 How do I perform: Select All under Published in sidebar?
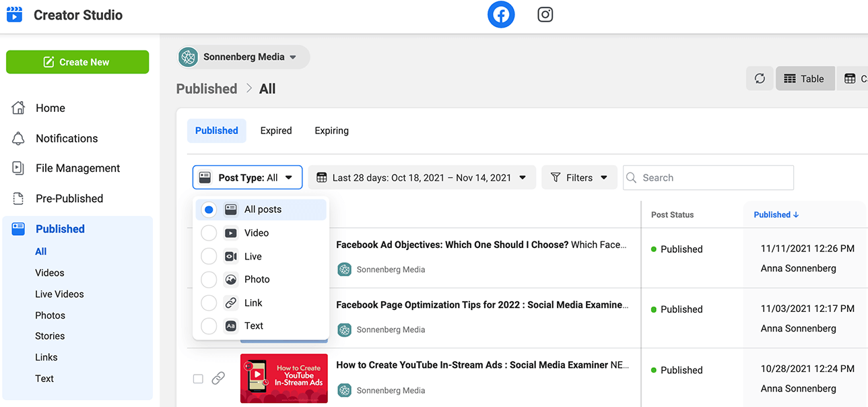[x=41, y=251]
